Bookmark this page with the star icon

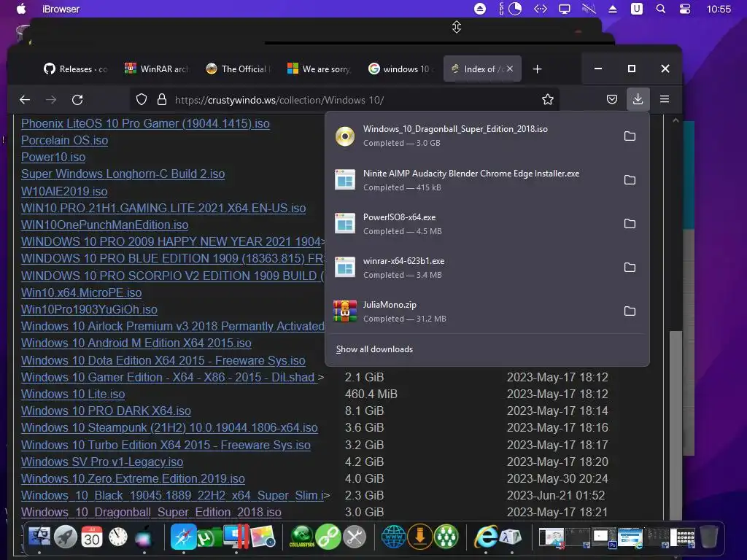(548, 99)
